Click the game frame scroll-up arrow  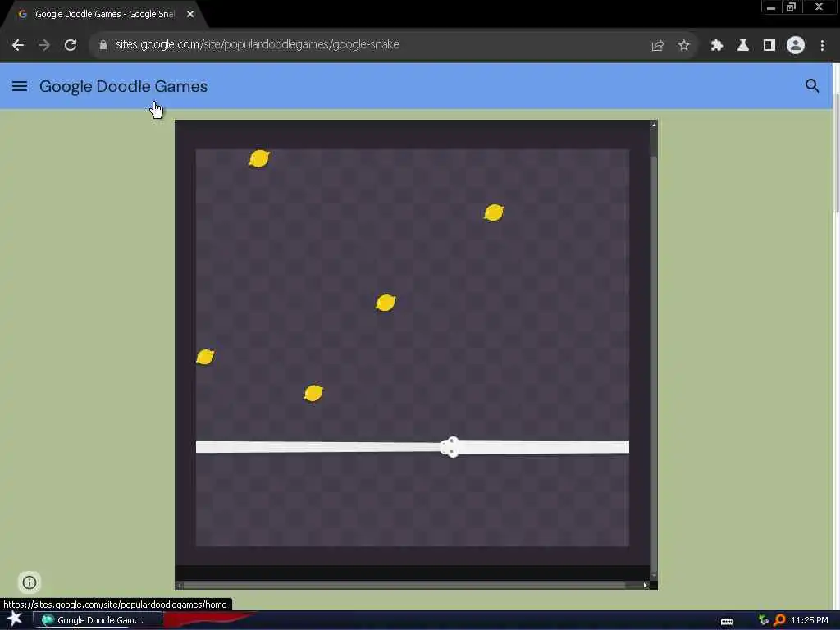[x=654, y=125]
